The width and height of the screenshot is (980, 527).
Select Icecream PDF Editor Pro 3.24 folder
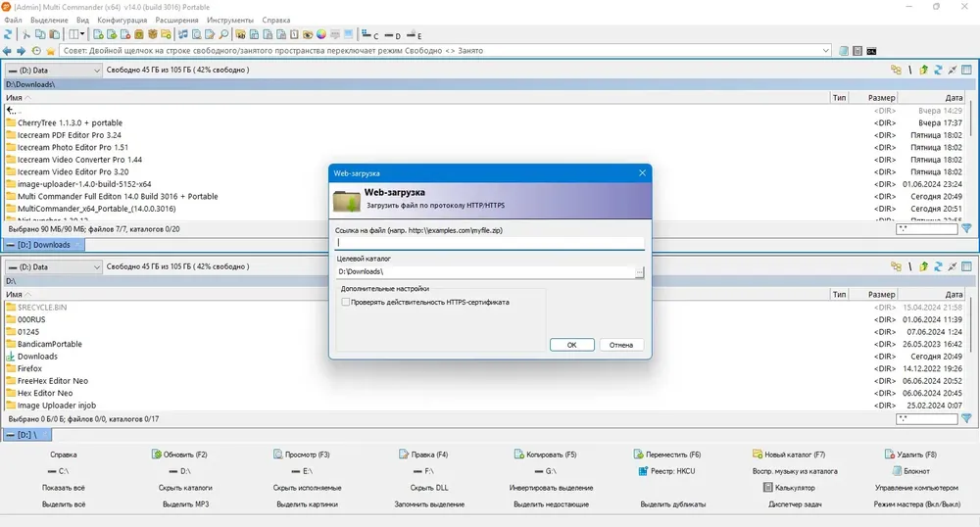(x=70, y=135)
